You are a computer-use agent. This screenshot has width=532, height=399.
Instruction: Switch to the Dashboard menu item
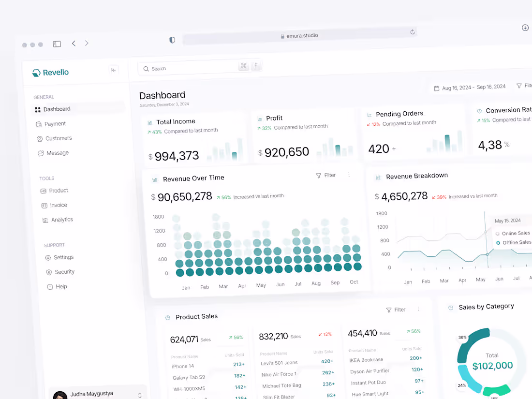tap(57, 109)
